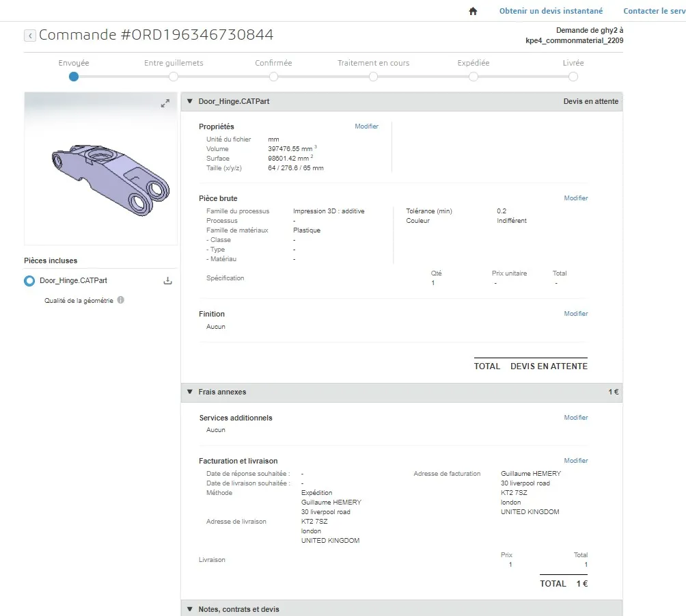This screenshot has width=686, height=616.
Task: Click the home icon in top navigation
Action: [473, 11]
